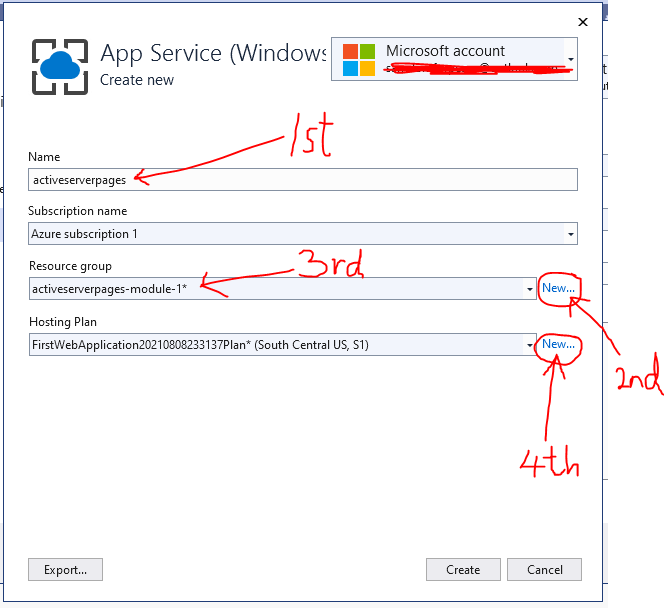
Task: Expand the Resource group dropdown arrow
Action: coord(530,289)
